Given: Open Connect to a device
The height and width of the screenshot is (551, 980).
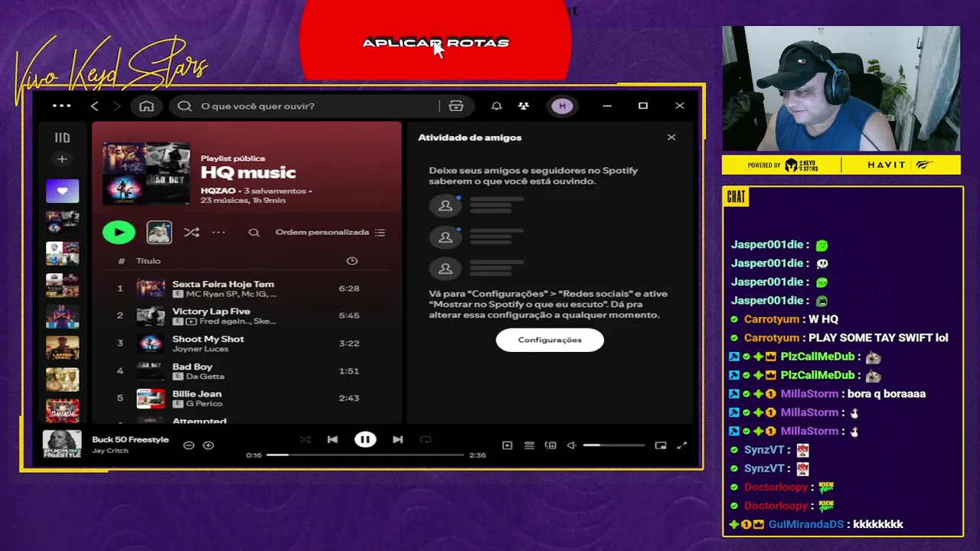Looking at the screenshot, I should 550,445.
